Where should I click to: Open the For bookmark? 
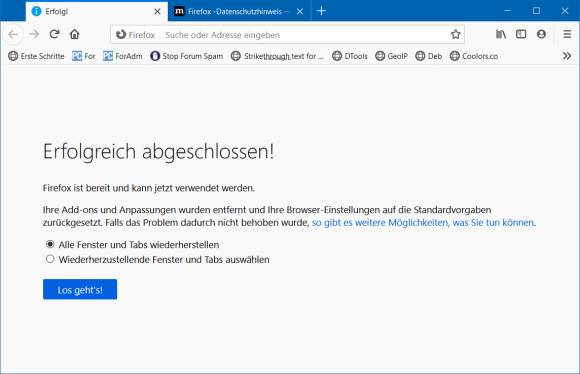point(84,56)
